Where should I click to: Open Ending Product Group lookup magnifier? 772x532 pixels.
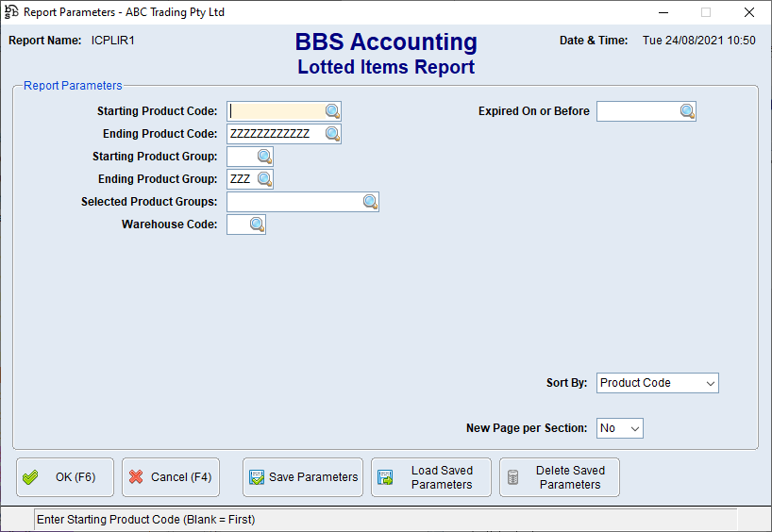click(264, 179)
